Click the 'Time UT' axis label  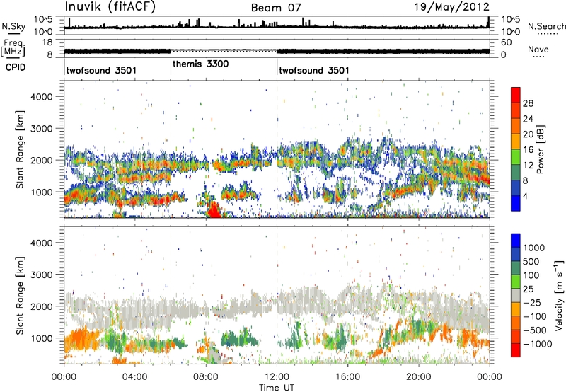pos(277,388)
